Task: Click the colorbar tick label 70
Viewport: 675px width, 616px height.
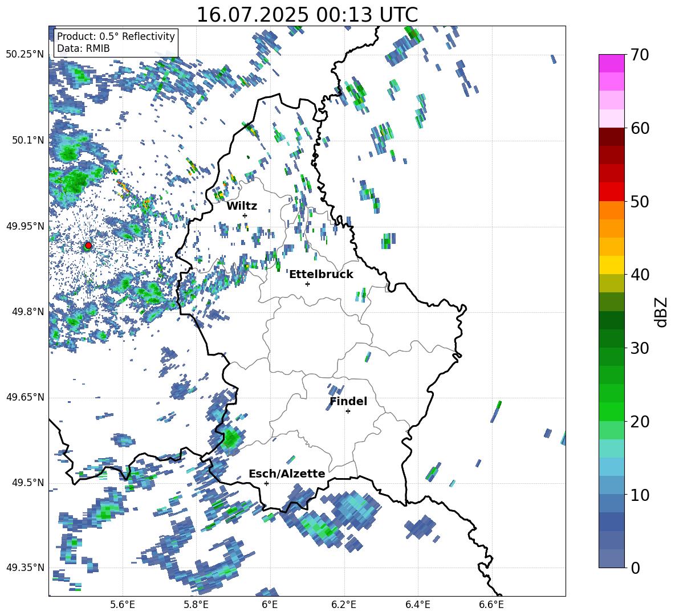Action: point(640,55)
